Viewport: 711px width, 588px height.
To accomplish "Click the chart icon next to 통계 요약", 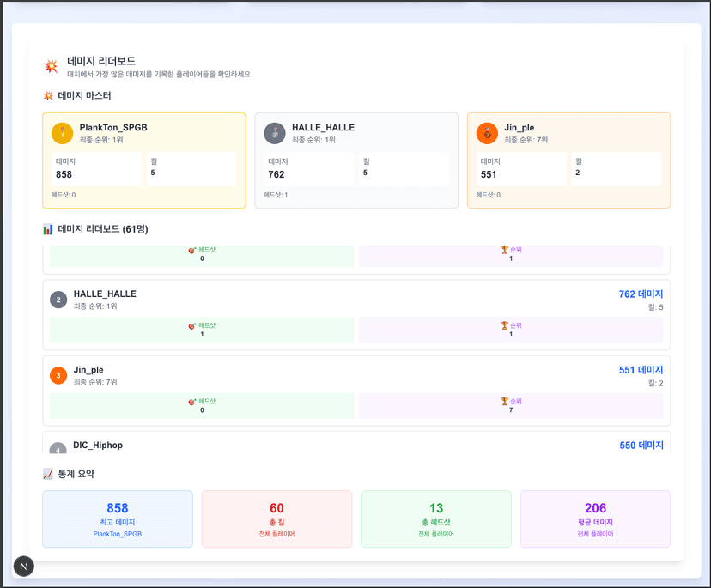I will [x=48, y=474].
